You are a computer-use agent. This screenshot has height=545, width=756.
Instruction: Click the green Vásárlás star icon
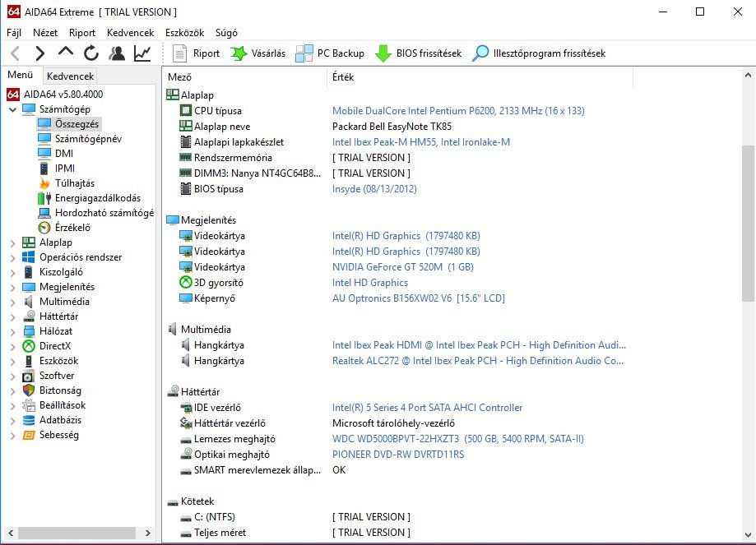point(239,53)
